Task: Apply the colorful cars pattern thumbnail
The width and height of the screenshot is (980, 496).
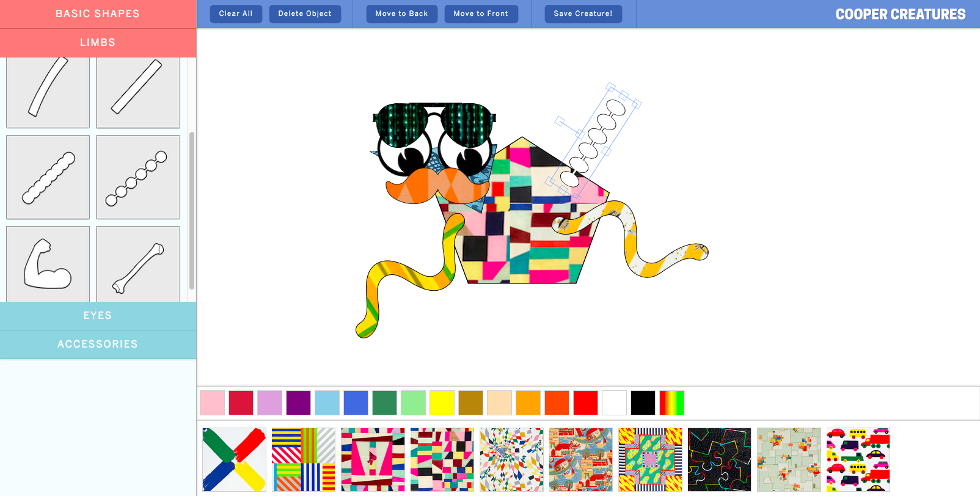Action: click(858, 459)
